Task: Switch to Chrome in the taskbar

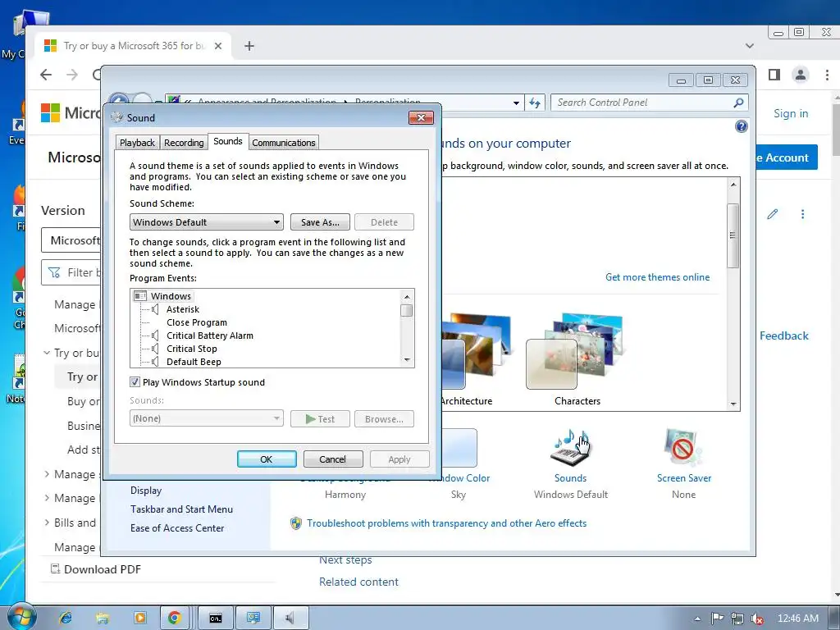Action: [174, 618]
